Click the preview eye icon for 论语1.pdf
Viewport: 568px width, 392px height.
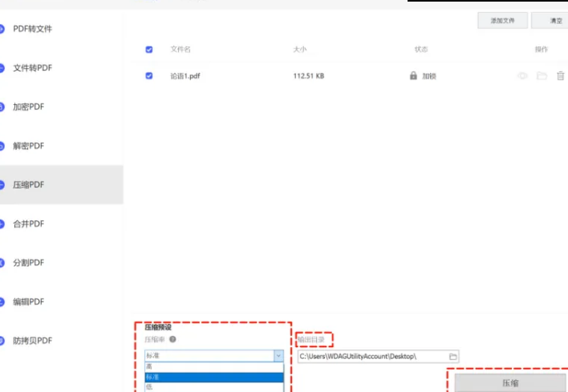(x=522, y=76)
